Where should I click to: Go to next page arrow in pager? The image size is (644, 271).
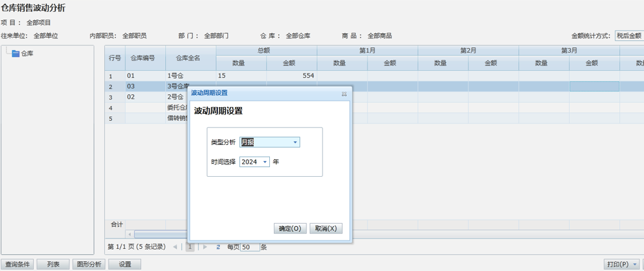(205, 247)
